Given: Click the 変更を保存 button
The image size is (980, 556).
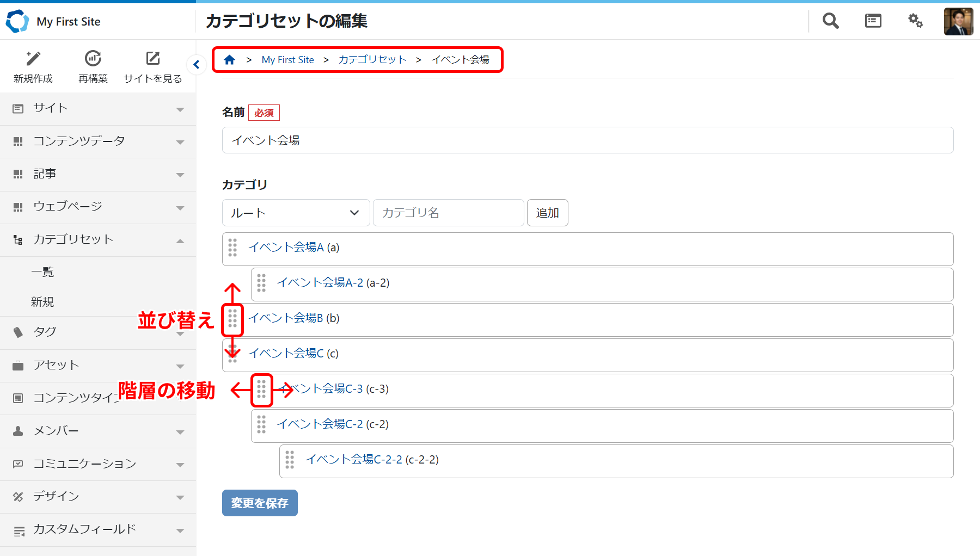Looking at the screenshot, I should (260, 503).
